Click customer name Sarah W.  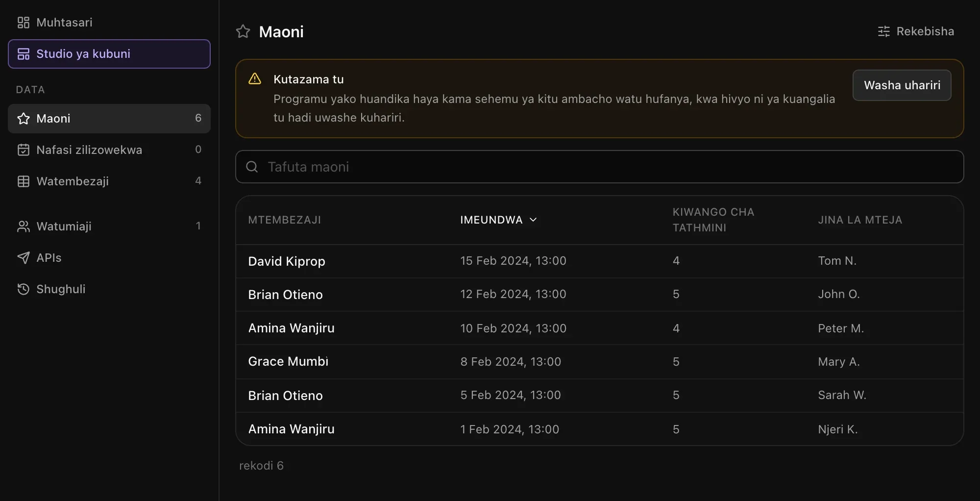(x=842, y=395)
